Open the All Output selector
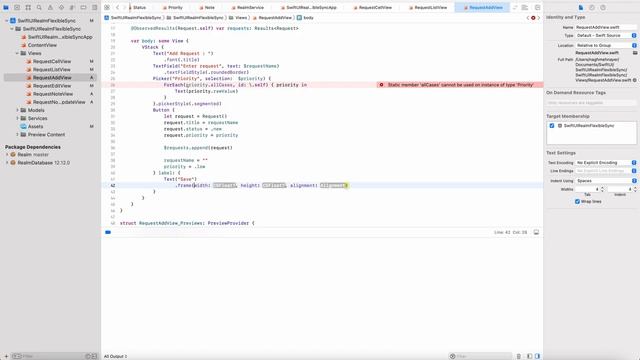This screenshot has width=640, height=360. click(116, 356)
